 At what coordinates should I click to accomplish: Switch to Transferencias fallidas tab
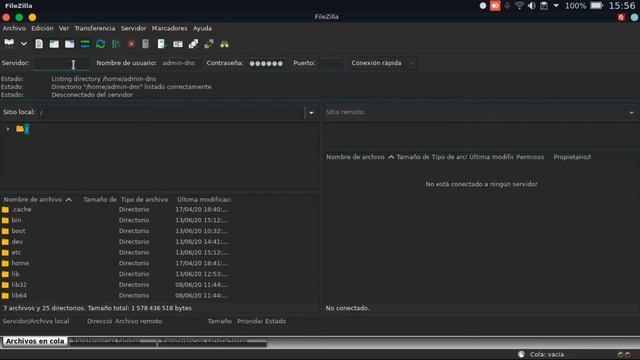[x=112, y=341]
